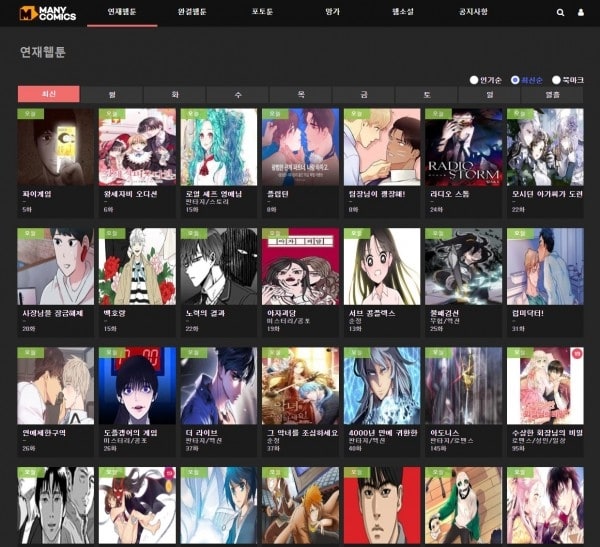Open the 도플갱어의 게임 cover thumbnail
Viewport: 600px width, 547px height.
coord(137,386)
